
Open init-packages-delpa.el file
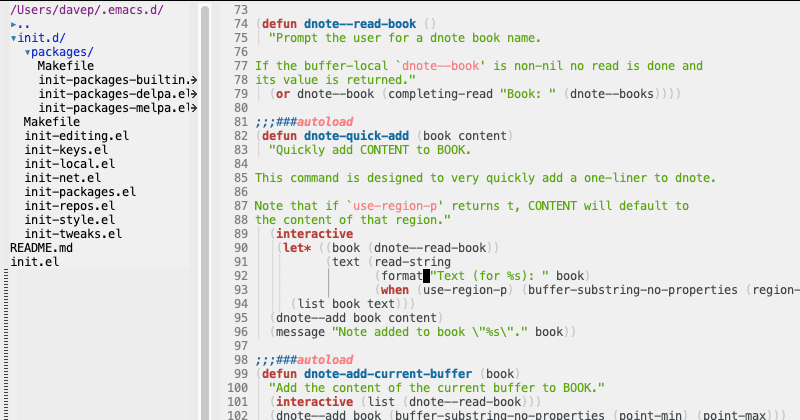[118, 94]
